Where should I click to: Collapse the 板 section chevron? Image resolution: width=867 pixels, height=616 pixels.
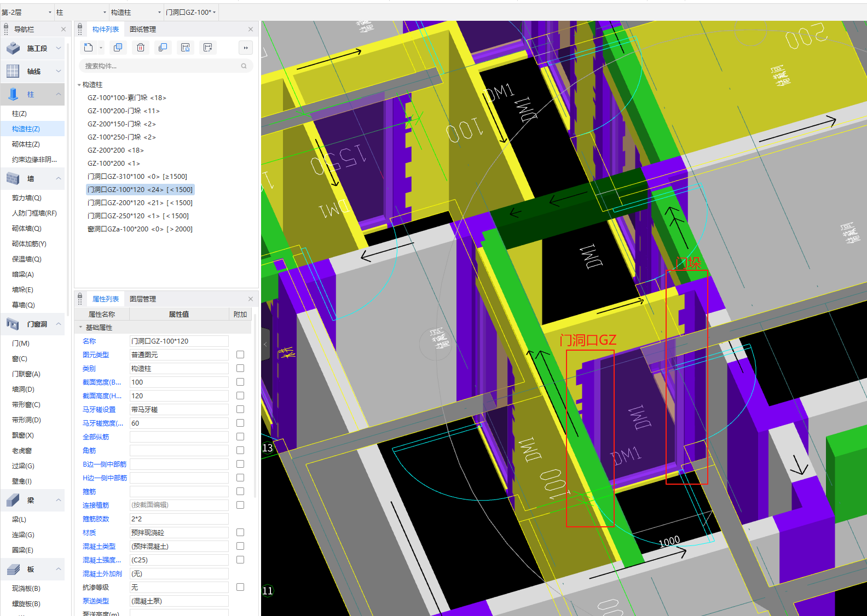[x=58, y=569]
